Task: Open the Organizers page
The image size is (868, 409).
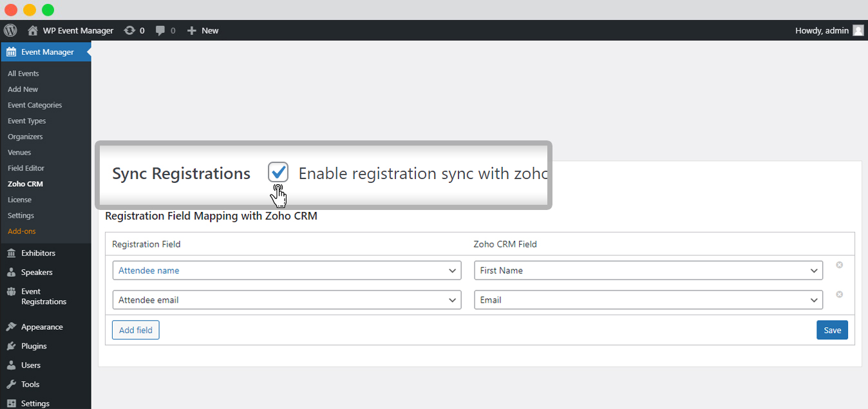Action: (x=25, y=137)
